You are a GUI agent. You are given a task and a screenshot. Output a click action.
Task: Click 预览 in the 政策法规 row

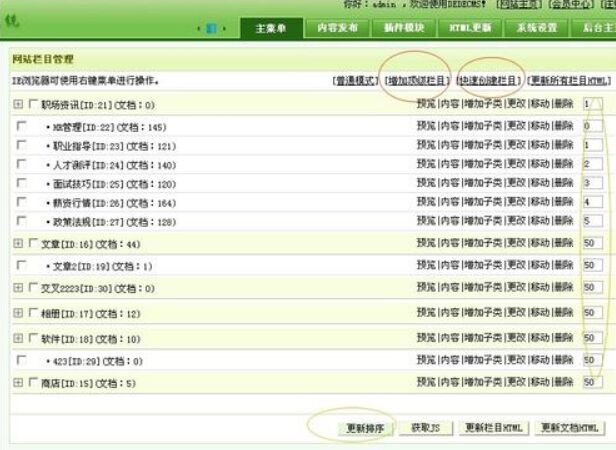[x=426, y=221]
